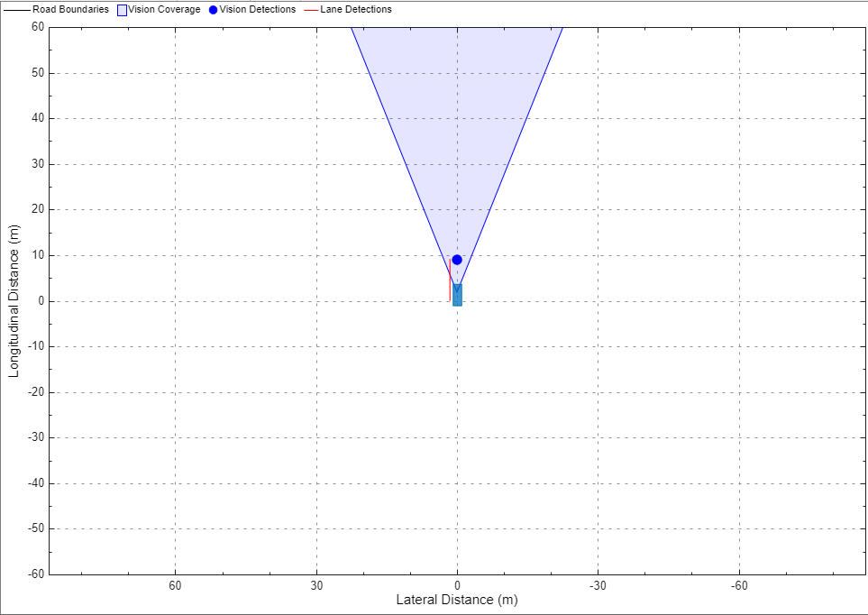Click the ego vehicle rectangle at origin
The width and height of the screenshot is (868, 615).
(457, 295)
